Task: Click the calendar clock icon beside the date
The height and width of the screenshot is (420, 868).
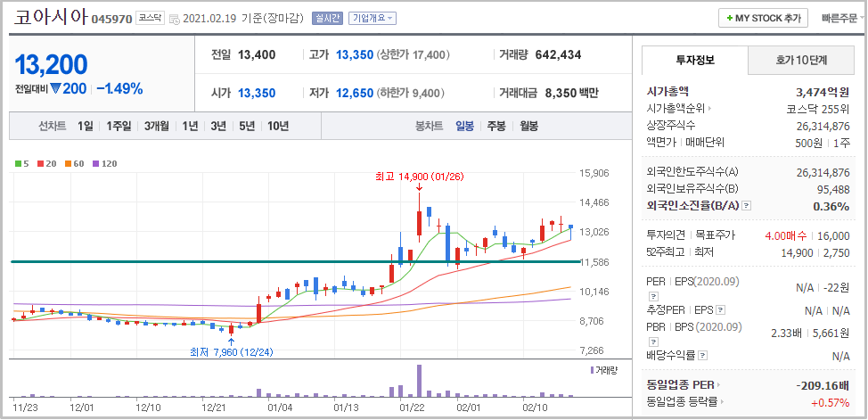Action: coord(174,19)
